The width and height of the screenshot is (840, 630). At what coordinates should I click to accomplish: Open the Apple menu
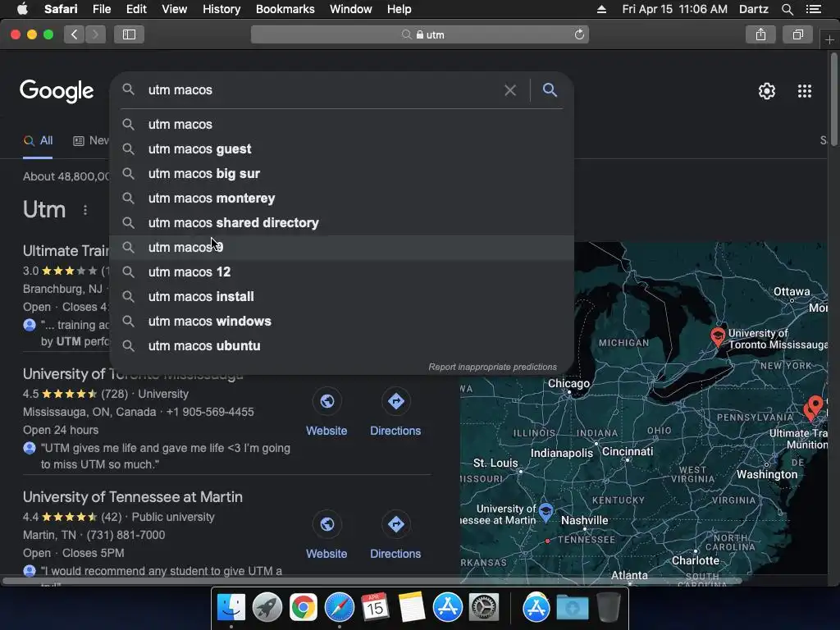(22, 9)
